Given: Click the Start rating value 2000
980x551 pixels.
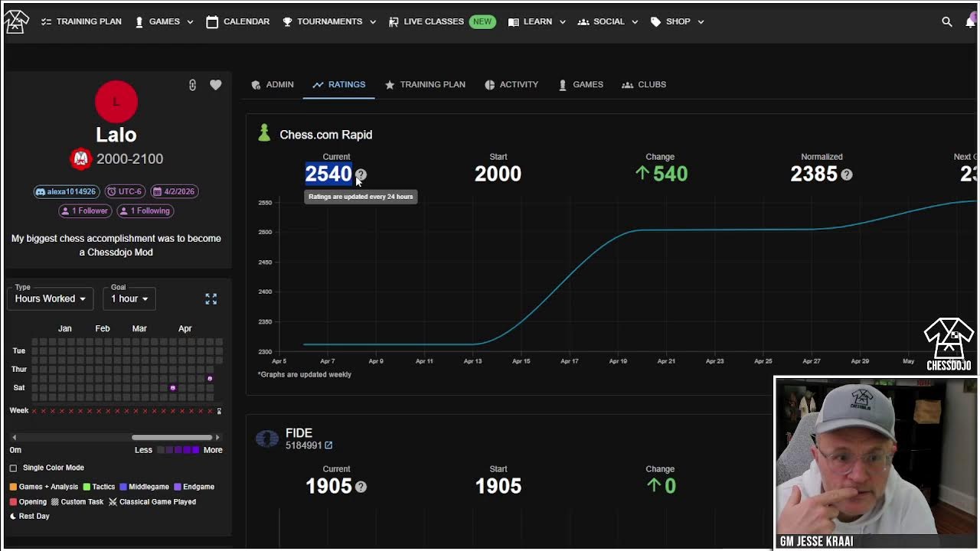Looking at the screenshot, I should pyautogui.click(x=498, y=174).
